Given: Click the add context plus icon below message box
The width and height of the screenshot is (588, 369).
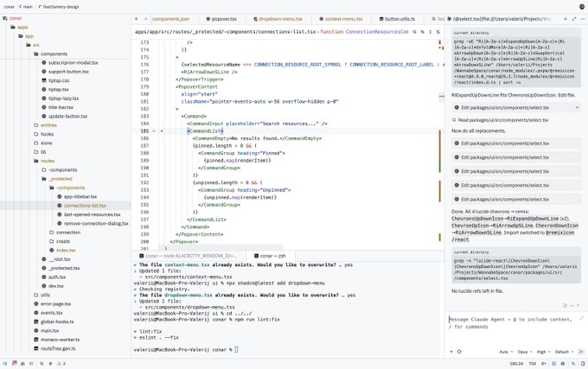Looking at the screenshot, I should 451,352.
